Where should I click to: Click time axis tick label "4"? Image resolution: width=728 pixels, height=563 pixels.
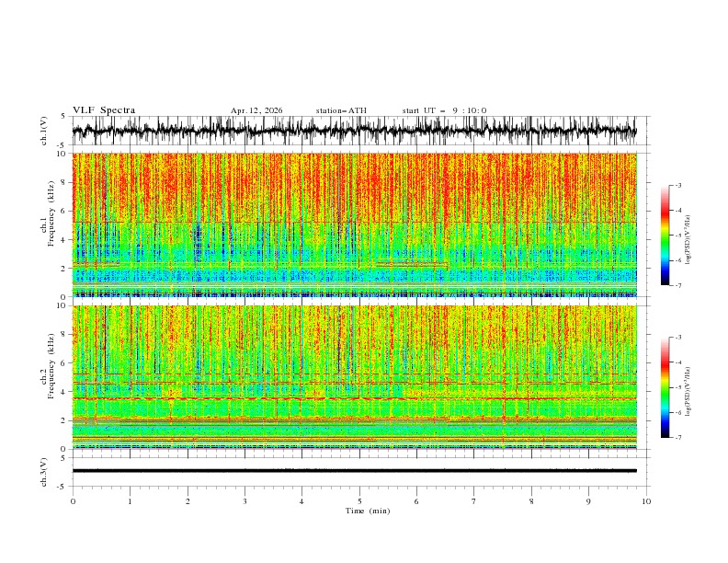301,501
